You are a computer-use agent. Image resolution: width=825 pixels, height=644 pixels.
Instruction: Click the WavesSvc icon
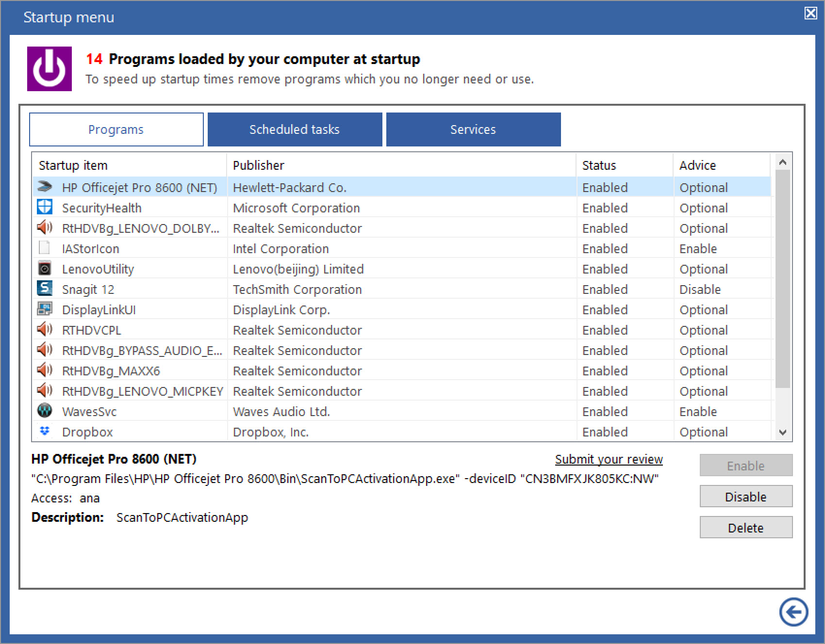point(45,411)
